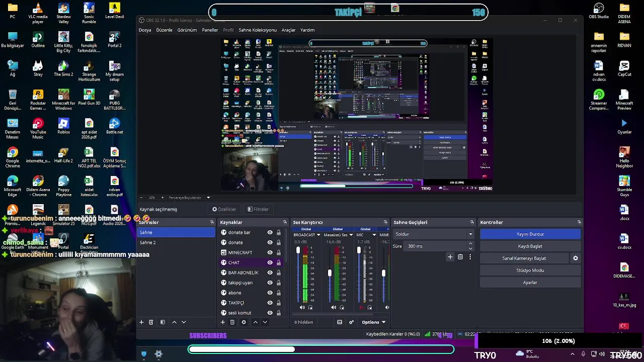Open Ayarlar settings button

pos(530,283)
